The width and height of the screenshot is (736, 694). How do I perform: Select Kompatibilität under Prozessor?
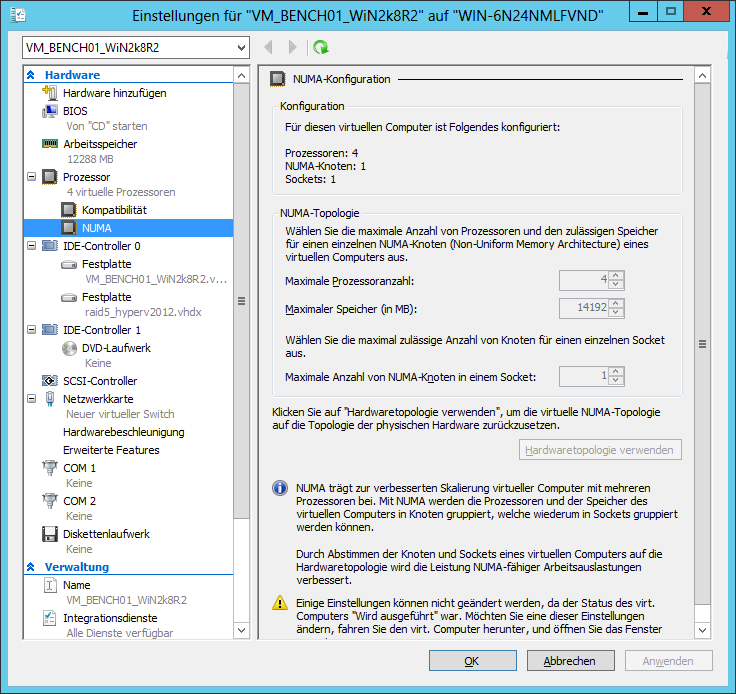click(x=114, y=210)
